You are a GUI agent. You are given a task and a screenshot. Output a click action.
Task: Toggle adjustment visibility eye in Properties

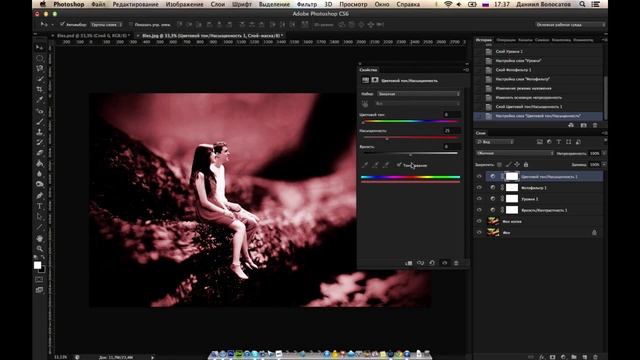pyautogui.click(x=444, y=263)
